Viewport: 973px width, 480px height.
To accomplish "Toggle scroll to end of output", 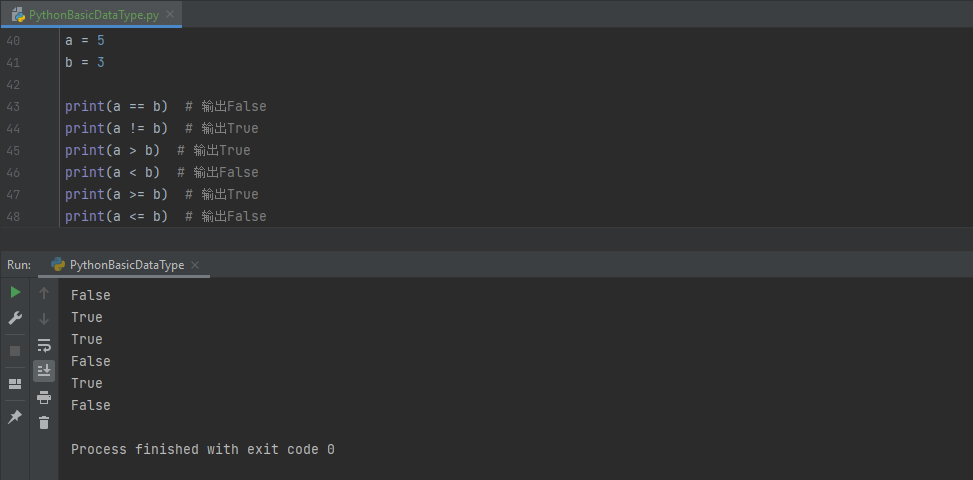I will click(x=44, y=371).
